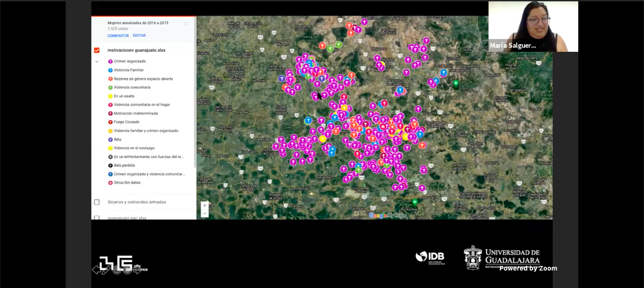Collapse the motivaciones layer legend chevron

[97, 62]
